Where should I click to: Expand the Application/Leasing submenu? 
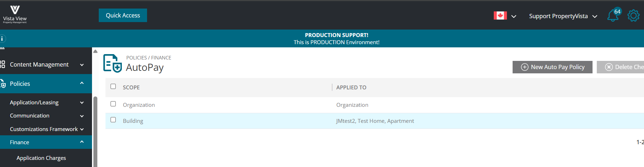(x=46, y=103)
